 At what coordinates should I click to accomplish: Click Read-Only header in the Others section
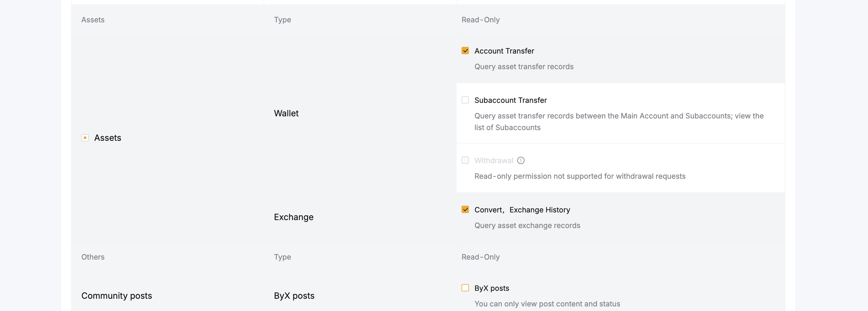(480, 257)
